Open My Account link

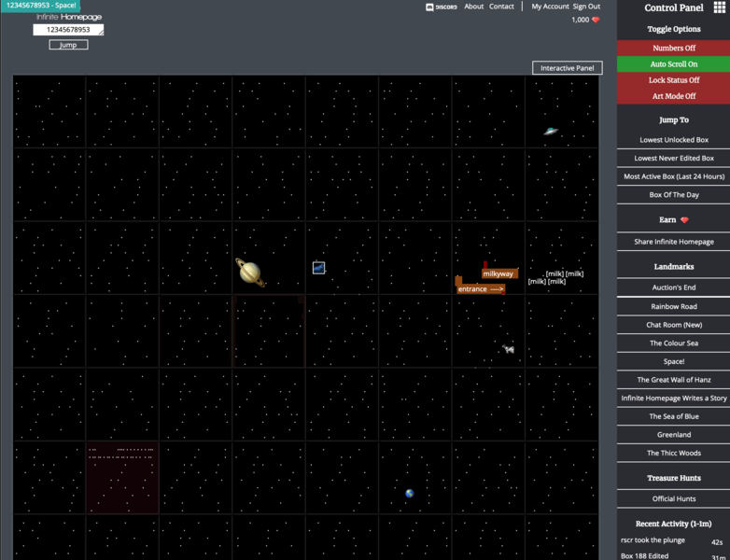coord(550,7)
